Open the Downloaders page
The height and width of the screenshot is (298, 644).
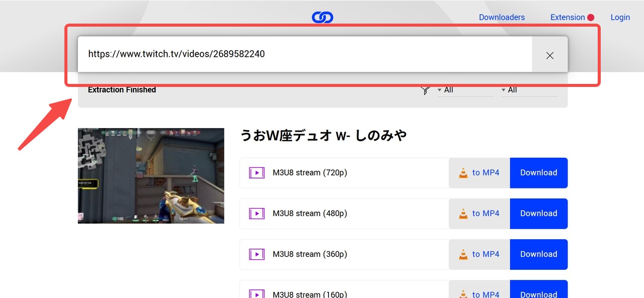click(502, 17)
